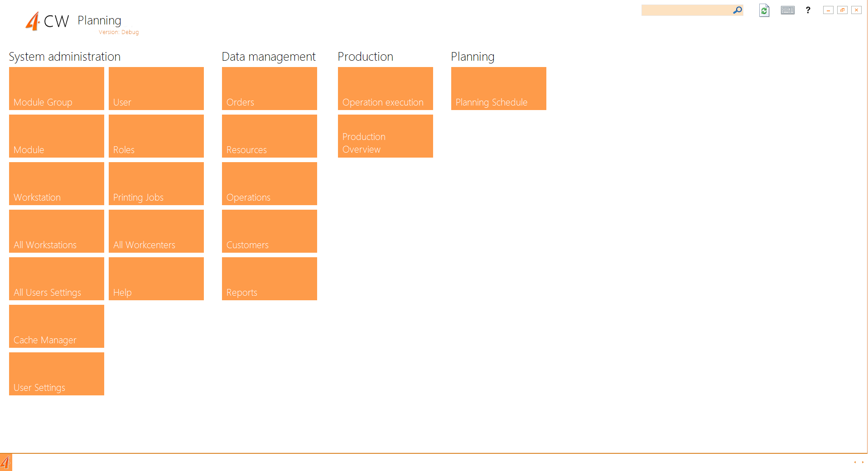
Task: Open the on-screen keyboard icon
Action: point(787,10)
